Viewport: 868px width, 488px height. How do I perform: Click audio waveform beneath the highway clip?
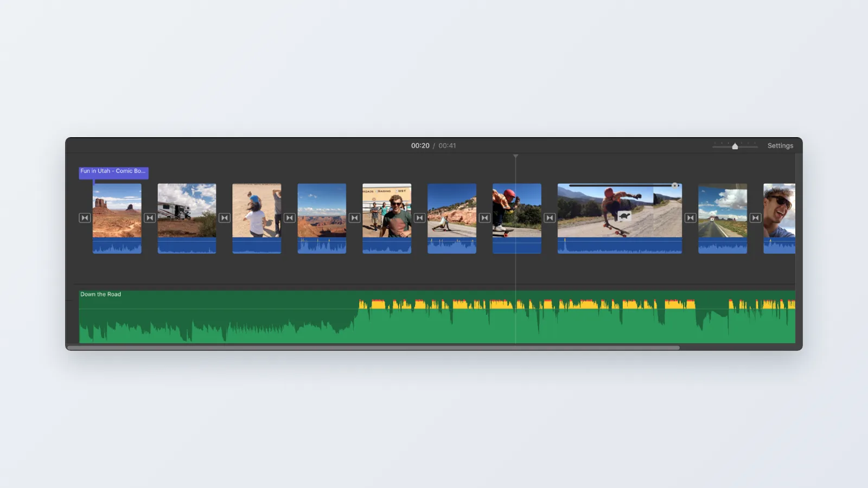pyautogui.click(x=723, y=246)
